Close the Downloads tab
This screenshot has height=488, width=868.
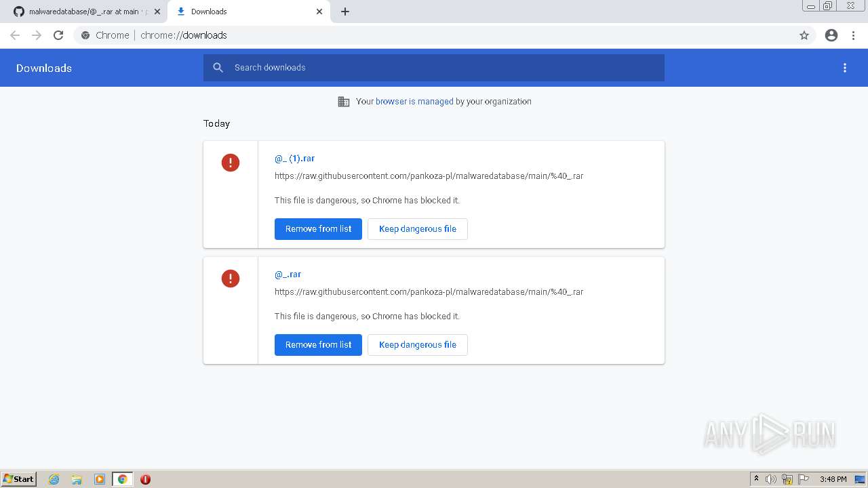click(319, 12)
